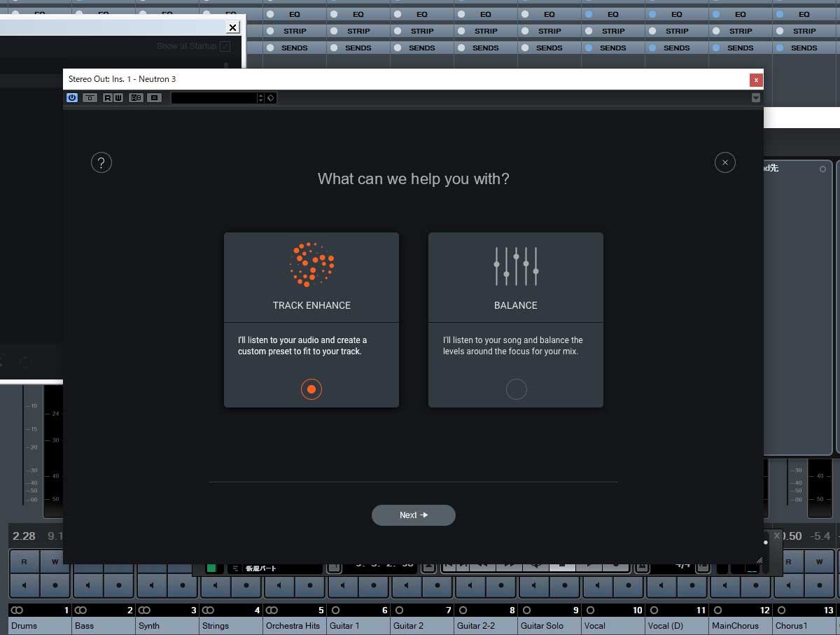
Task: Toggle STRIP bypass dot above Guitar 2-2 channel
Action: pyautogui.click(x=461, y=31)
